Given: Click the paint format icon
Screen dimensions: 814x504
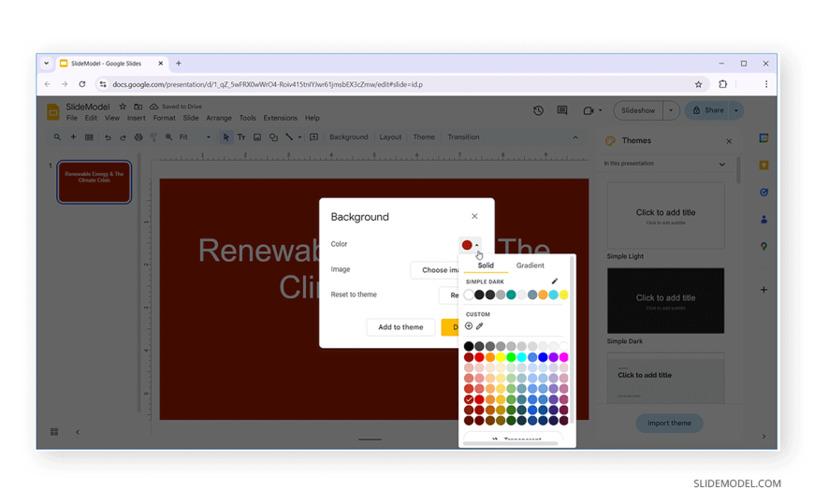Looking at the screenshot, I should coord(153,137).
